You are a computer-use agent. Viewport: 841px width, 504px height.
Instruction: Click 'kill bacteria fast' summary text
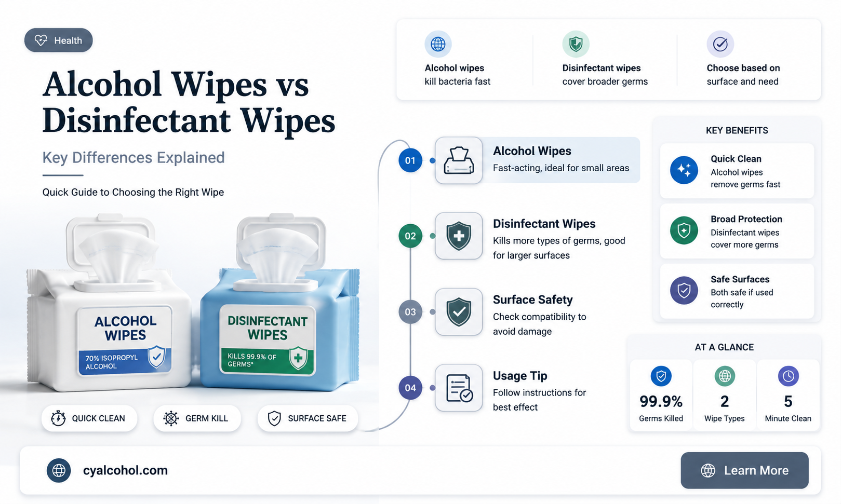(457, 81)
